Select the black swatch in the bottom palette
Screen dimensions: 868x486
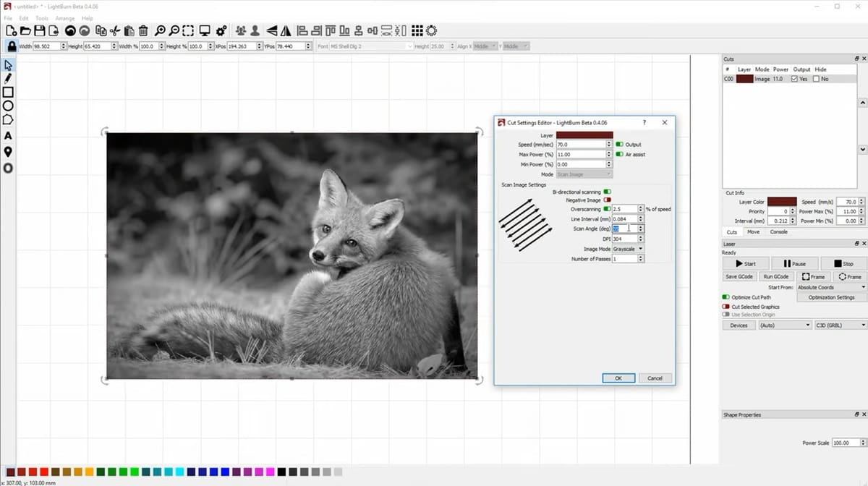tap(281, 472)
